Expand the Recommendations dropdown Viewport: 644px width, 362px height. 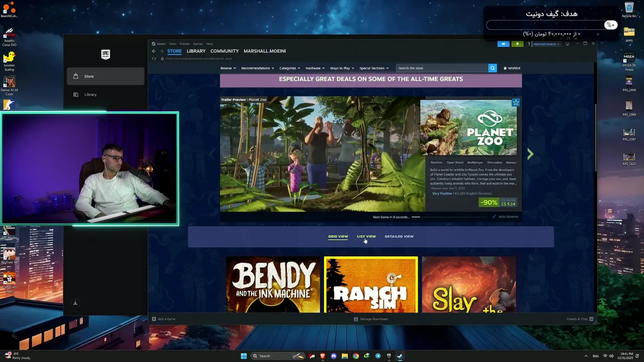pos(258,68)
